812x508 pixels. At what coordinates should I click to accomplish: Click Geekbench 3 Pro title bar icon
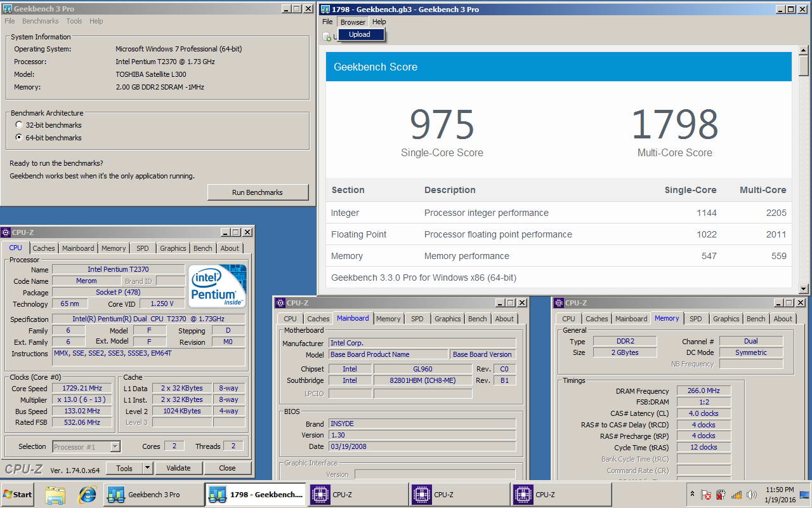coord(8,9)
